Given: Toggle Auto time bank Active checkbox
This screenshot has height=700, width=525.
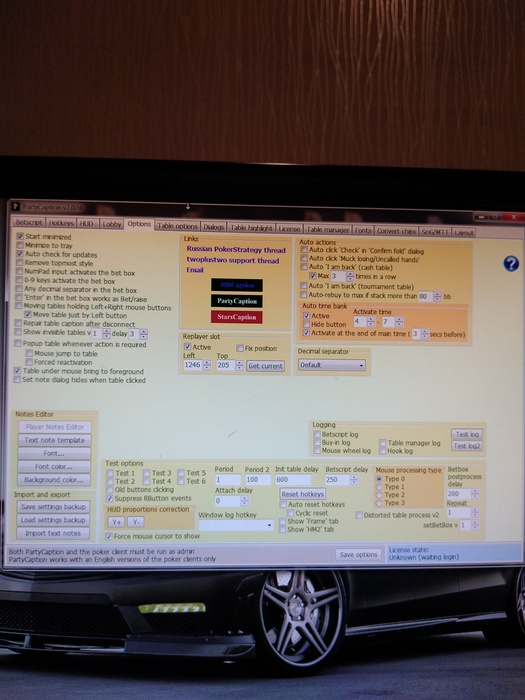Looking at the screenshot, I should pos(306,316).
